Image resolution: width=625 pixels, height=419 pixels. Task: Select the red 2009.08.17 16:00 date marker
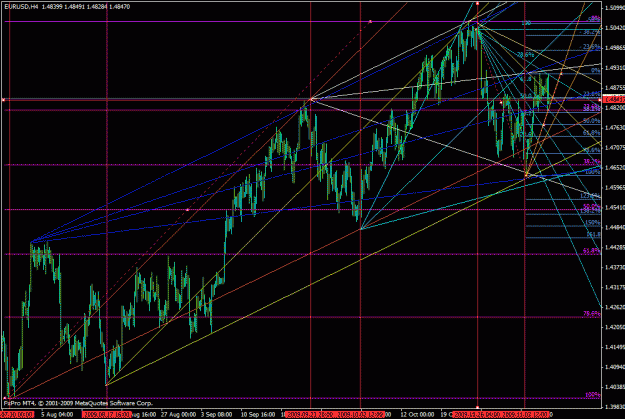coord(105,415)
